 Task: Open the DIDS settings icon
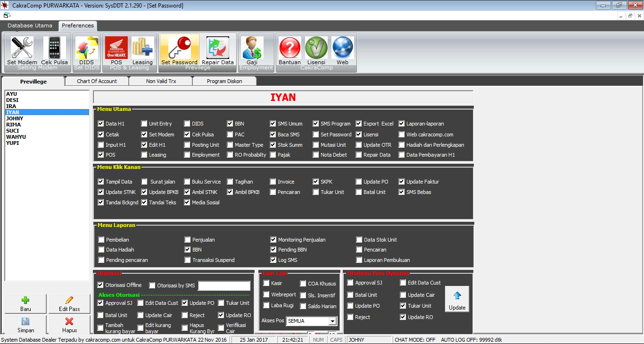(x=86, y=50)
